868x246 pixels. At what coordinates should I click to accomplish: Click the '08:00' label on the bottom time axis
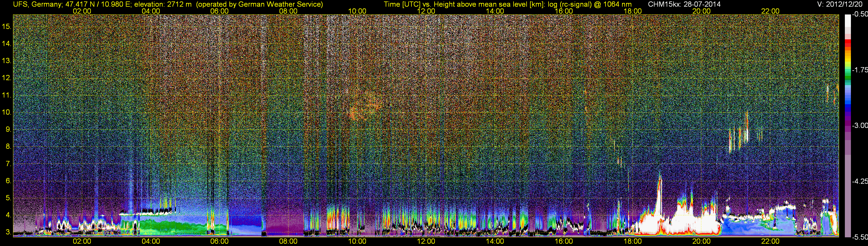click(288, 241)
